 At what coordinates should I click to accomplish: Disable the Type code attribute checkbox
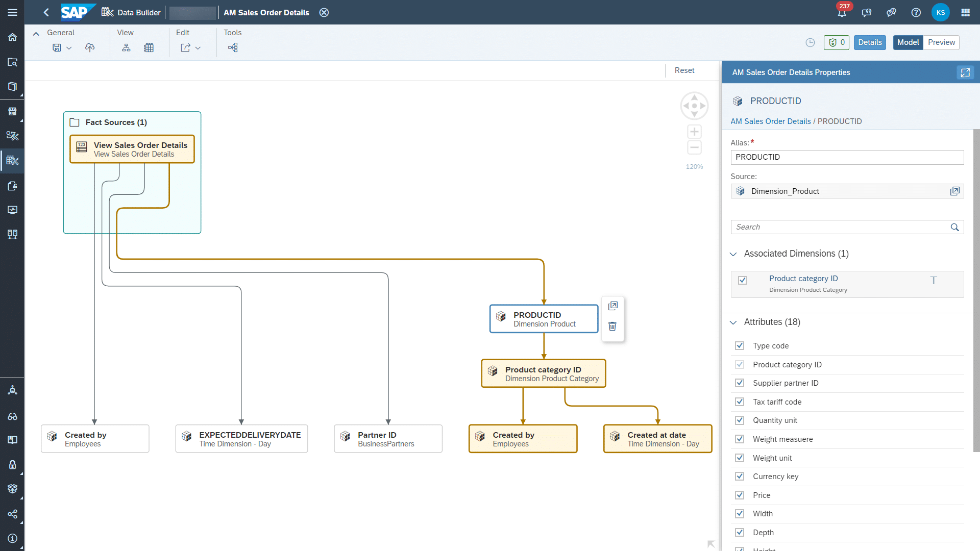[740, 345]
